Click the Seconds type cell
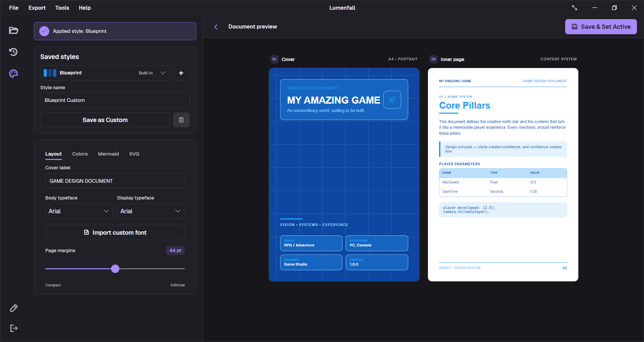The height and width of the screenshot is (342, 644). click(497, 192)
